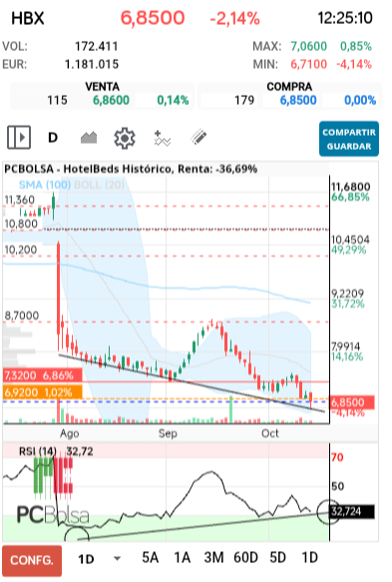This screenshot has height=582, width=392.
Task: Click the MIN value 6,7100
Action: [308, 64]
